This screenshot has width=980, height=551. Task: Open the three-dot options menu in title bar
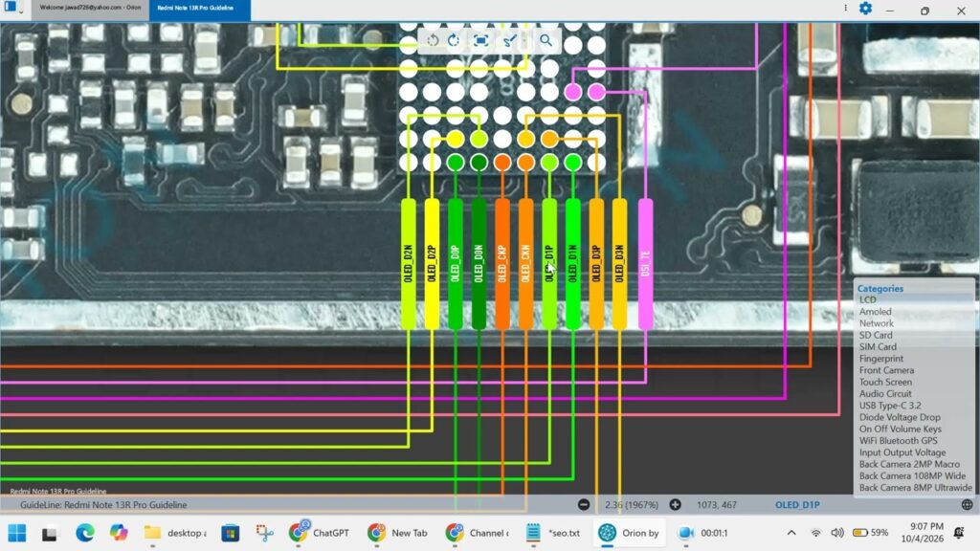tap(846, 8)
